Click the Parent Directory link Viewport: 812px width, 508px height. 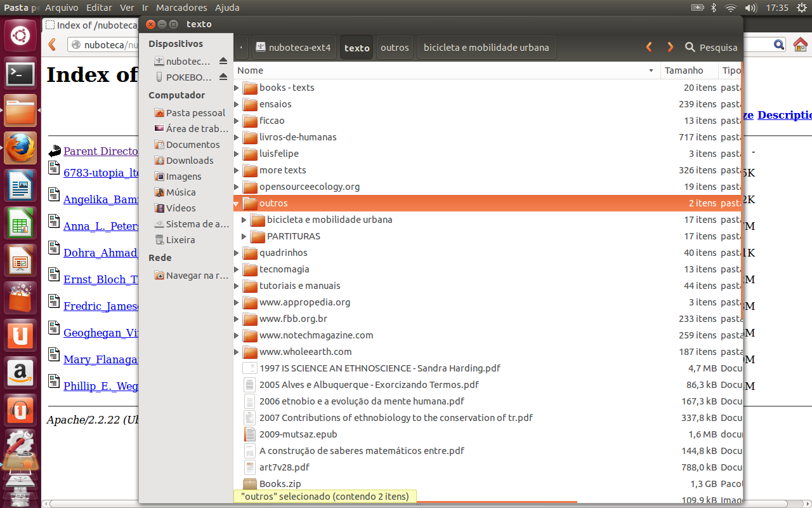coord(100,151)
